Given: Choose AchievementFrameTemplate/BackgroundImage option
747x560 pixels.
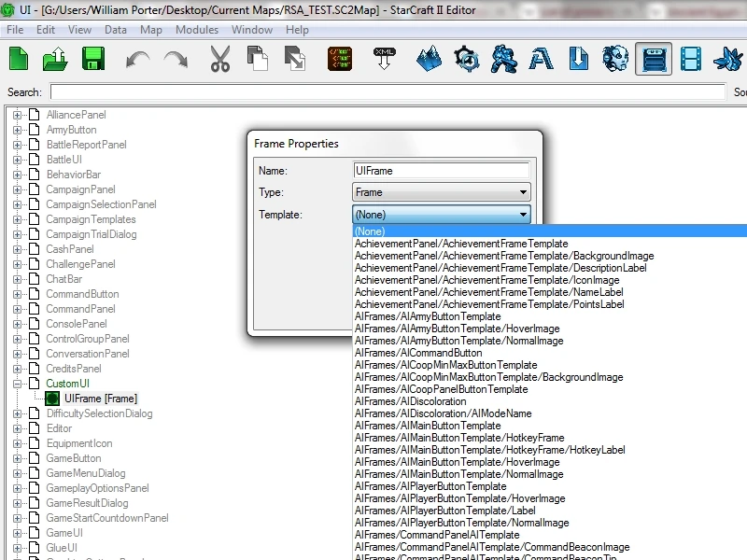Looking at the screenshot, I should coord(504,256).
